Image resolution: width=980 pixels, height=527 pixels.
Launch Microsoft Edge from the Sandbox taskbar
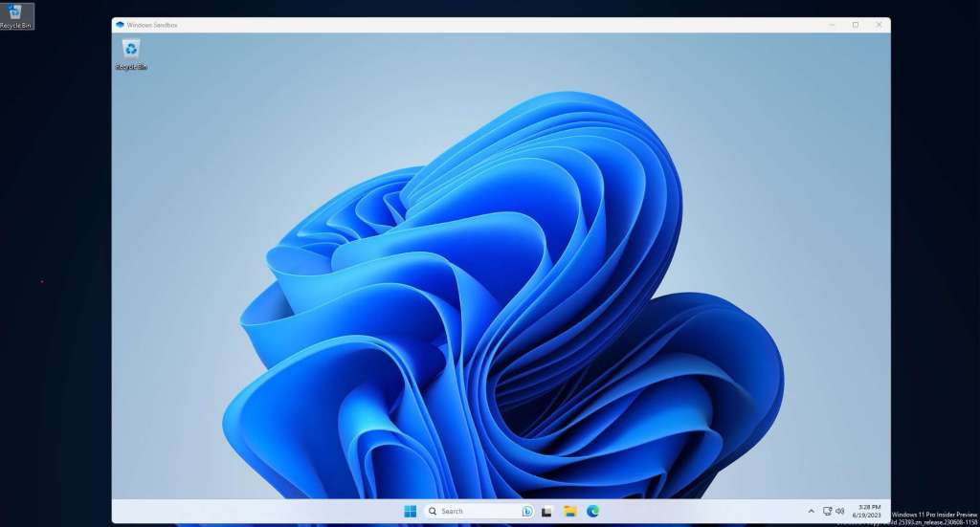593,512
